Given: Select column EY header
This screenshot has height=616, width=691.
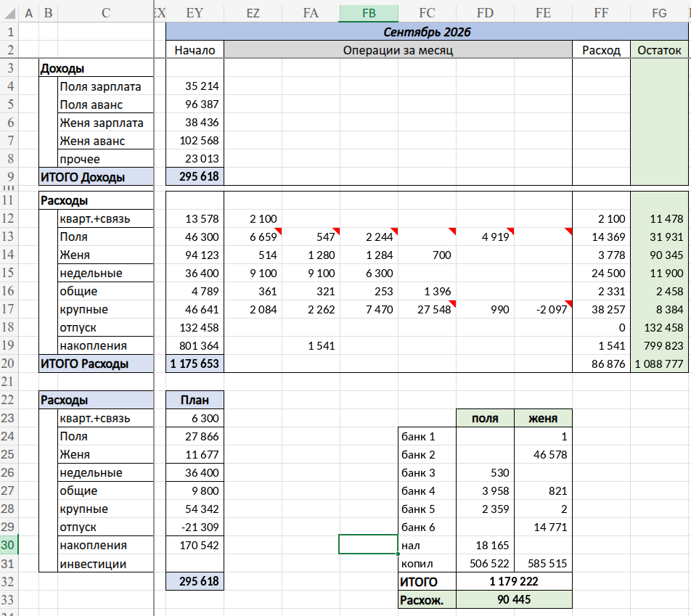Looking at the screenshot, I should tap(195, 13).
